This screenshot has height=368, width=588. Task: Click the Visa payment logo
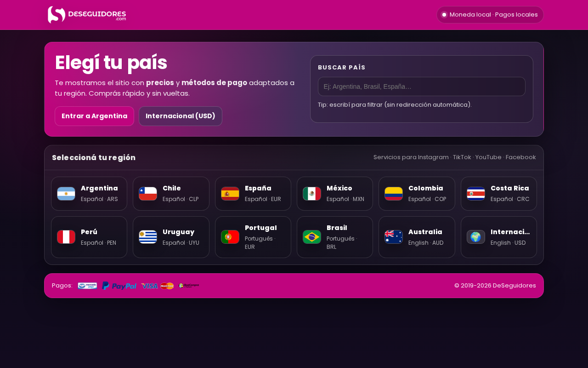149,286
